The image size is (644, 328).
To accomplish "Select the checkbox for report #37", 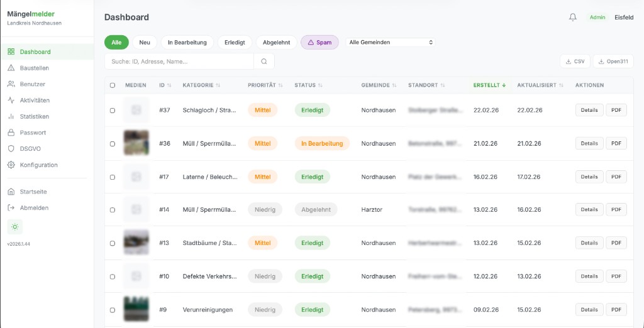I will 113,111.
